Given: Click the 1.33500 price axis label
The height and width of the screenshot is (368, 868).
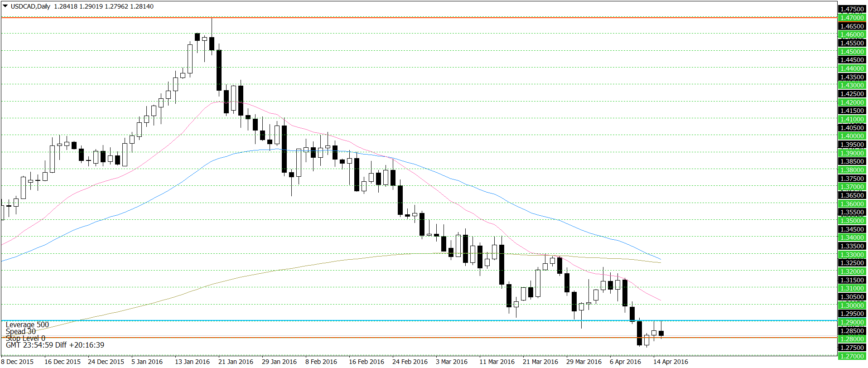Looking at the screenshot, I should coord(852,246).
